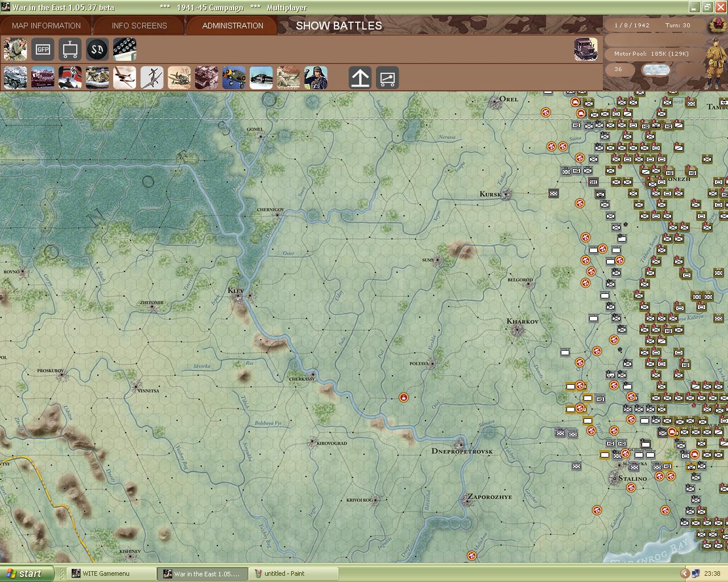Viewport: 728px width, 582px height.
Task: Click the Dnepropetrovsk city label
Action: pos(462,451)
